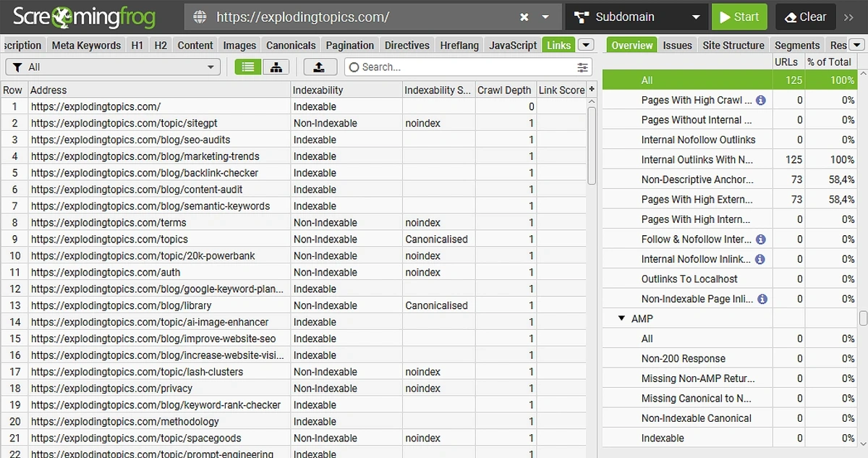
Task: Select Internal Nofollow Outlinks row
Action: 730,140
